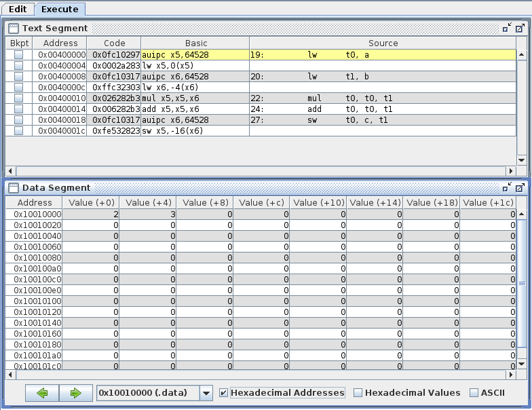The image size is (532, 410).
Task: Set breakpoint at address 0x00400004
Action: click(19, 65)
